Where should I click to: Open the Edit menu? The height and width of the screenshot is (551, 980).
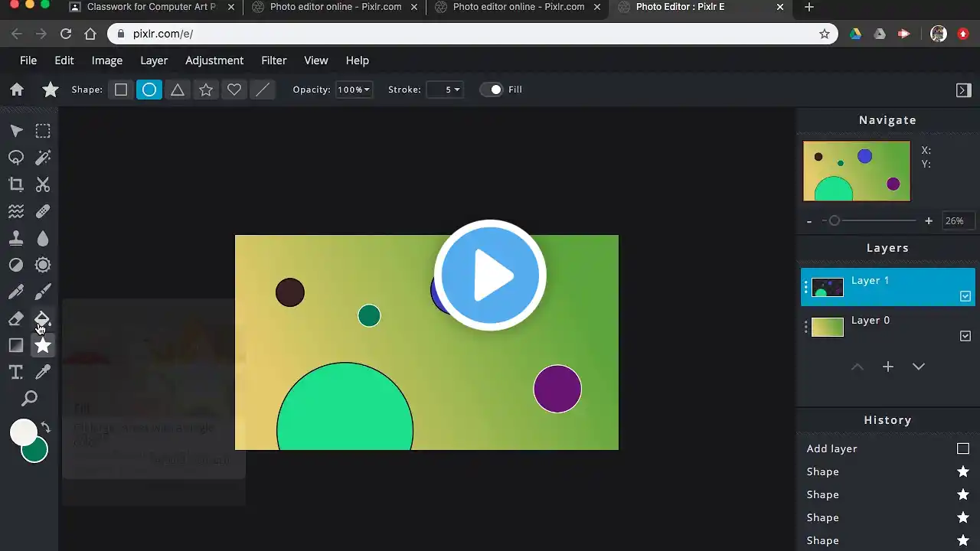pyautogui.click(x=64, y=60)
